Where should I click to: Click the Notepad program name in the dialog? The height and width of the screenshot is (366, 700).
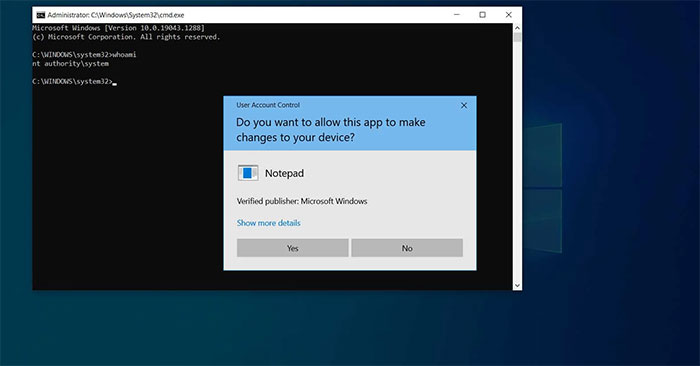[x=284, y=173]
